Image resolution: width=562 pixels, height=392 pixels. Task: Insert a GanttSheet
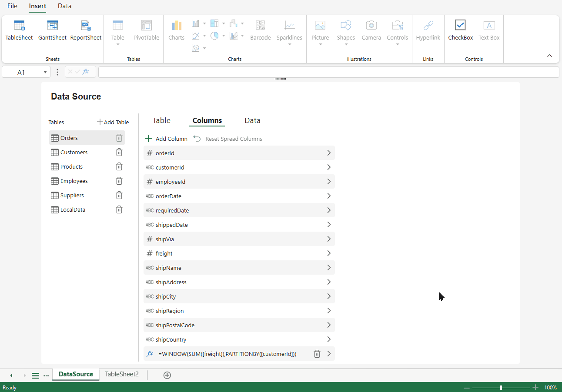click(52, 30)
